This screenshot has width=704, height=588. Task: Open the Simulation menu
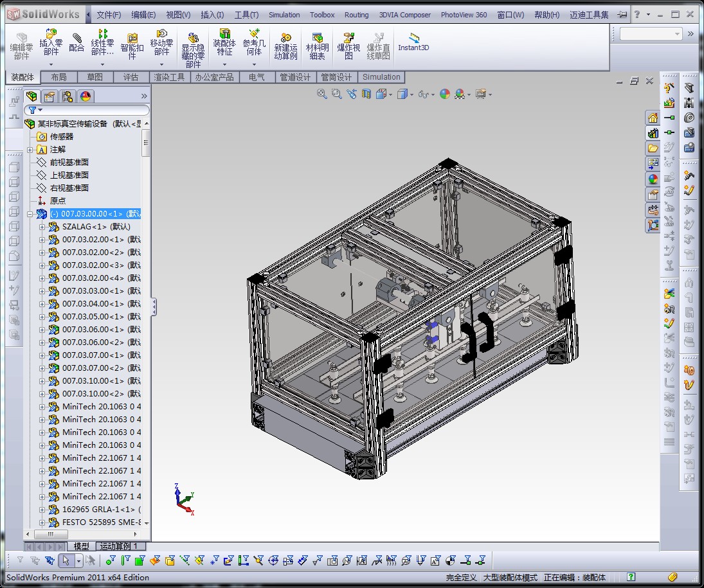coord(284,15)
